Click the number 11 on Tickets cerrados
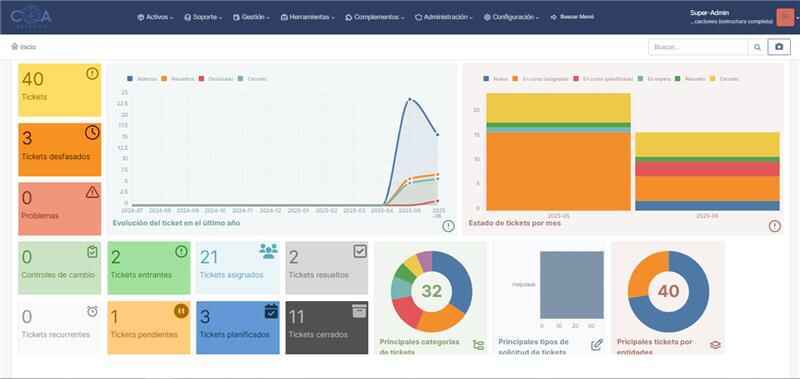 click(x=297, y=317)
